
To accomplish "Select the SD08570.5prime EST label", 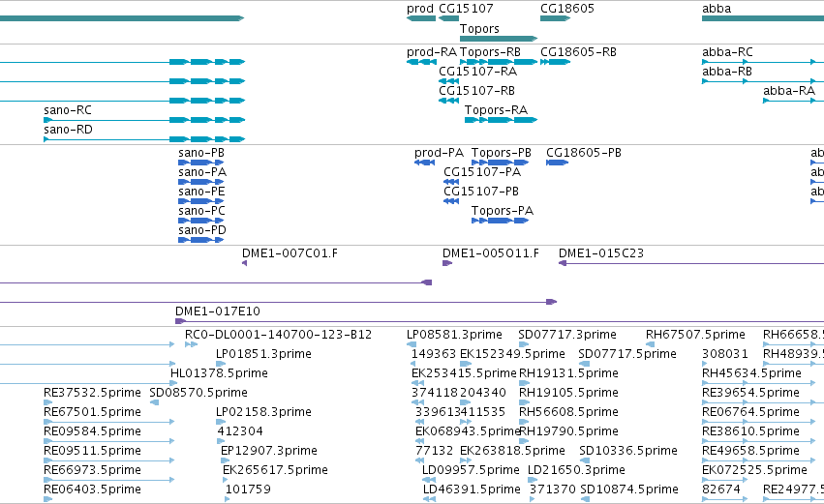I will [x=198, y=394].
